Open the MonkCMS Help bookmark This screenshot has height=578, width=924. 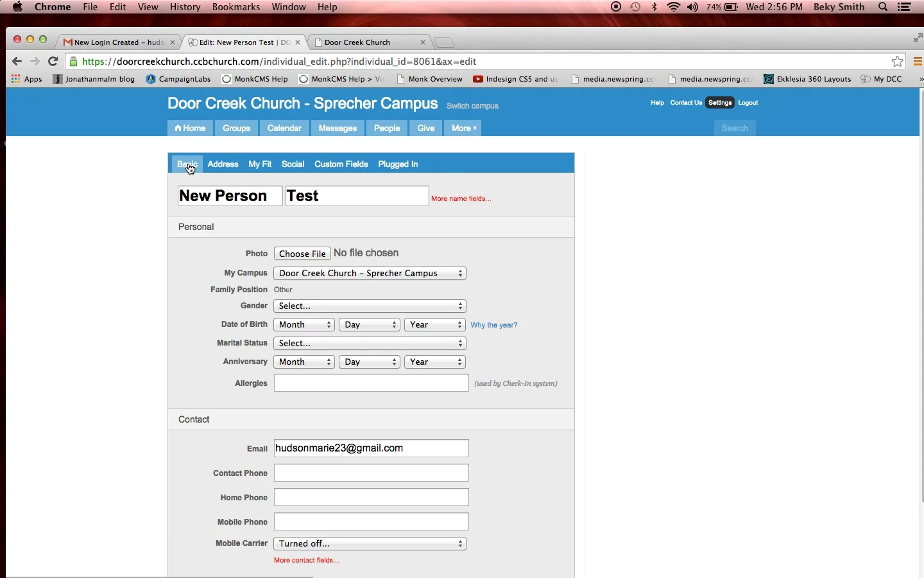point(256,80)
